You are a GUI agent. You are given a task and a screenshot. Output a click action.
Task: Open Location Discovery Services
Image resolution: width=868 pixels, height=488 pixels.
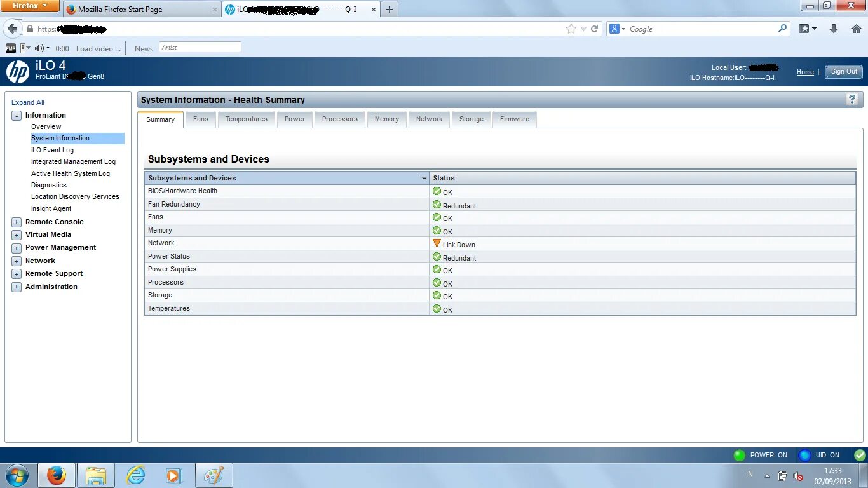pos(75,196)
